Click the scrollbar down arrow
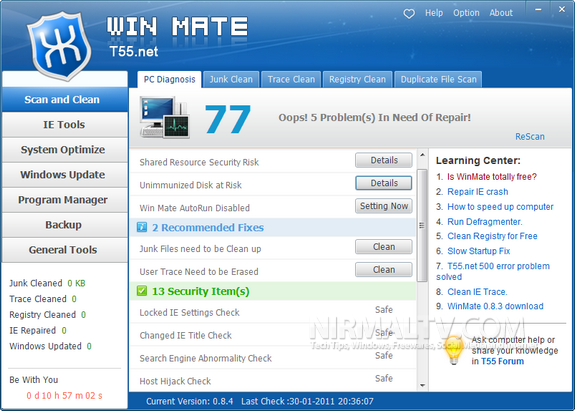Image resolution: width=575 pixels, height=411 pixels. point(422,385)
